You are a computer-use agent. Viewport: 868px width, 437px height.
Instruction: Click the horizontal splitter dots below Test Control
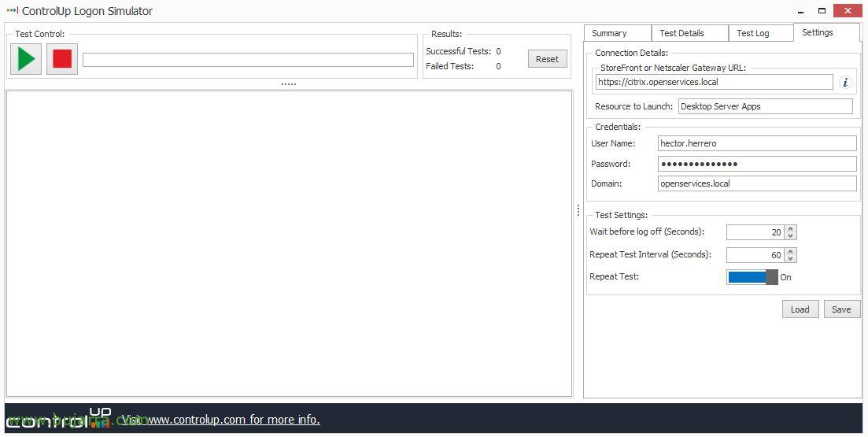pos(288,84)
